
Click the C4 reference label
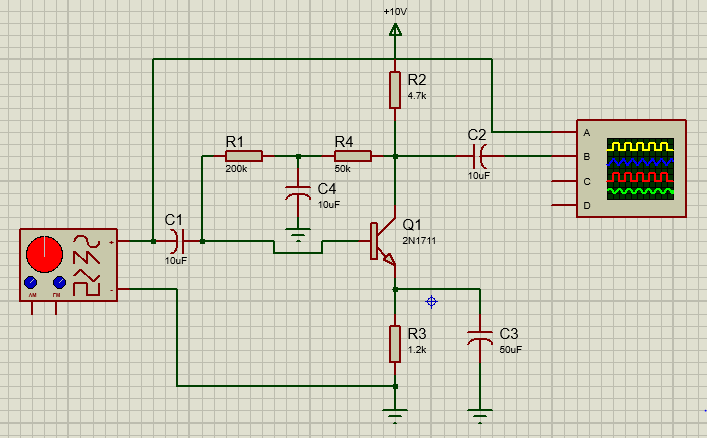click(x=326, y=189)
